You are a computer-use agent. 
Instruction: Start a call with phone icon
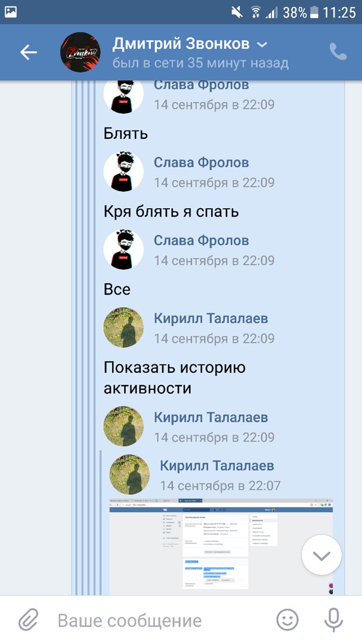coord(338,52)
